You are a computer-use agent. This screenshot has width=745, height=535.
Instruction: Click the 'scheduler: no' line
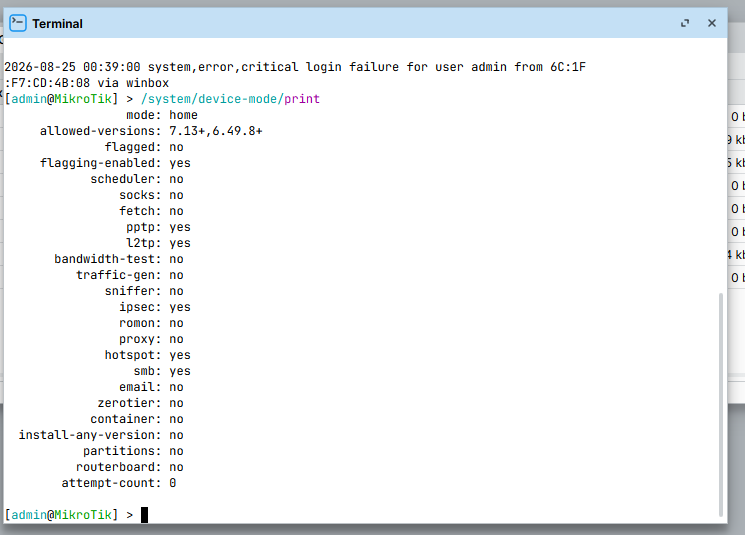pyautogui.click(x=137, y=179)
